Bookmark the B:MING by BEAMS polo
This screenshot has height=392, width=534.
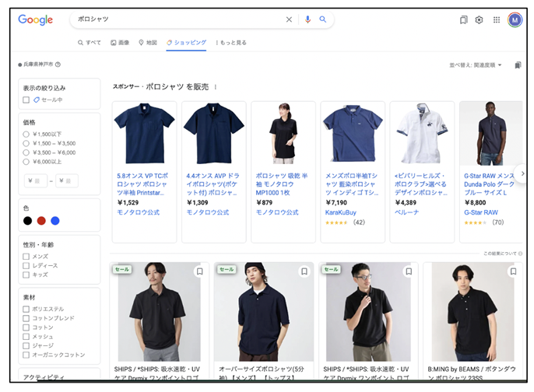click(x=514, y=271)
